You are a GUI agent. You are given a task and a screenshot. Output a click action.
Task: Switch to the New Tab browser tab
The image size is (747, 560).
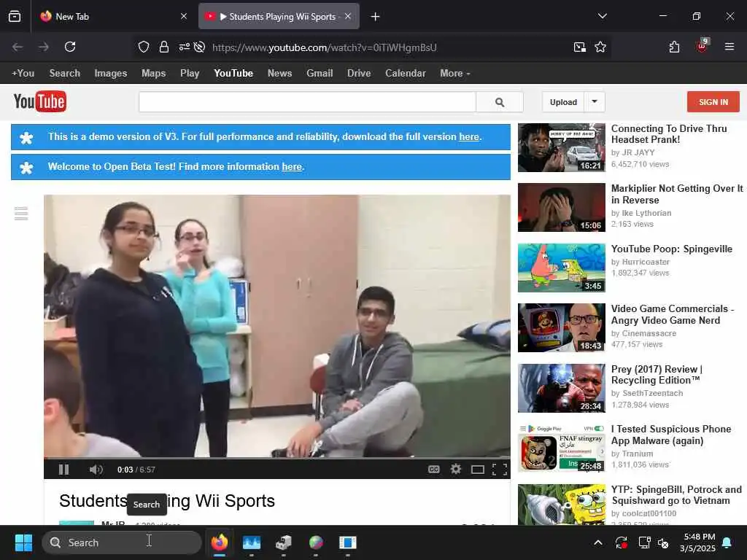pos(113,16)
